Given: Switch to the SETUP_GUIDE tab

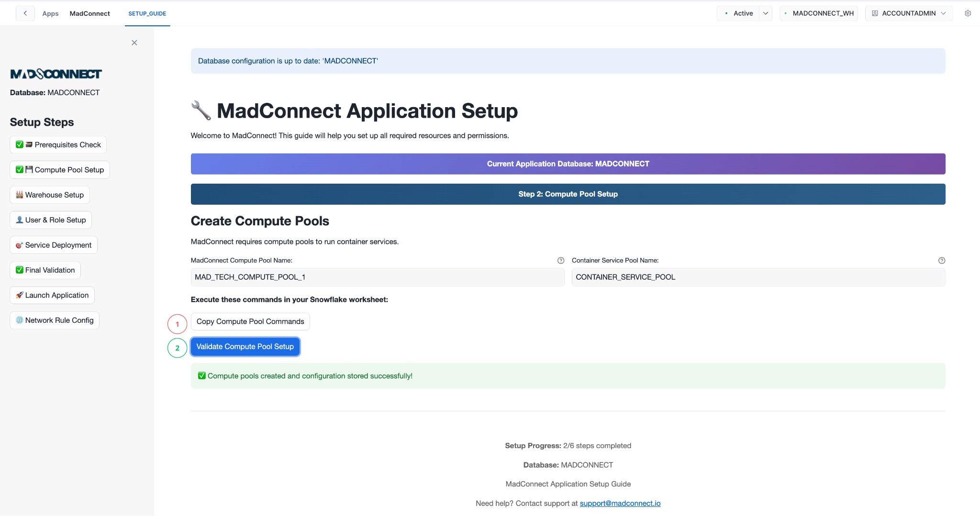Looking at the screenshot, I should 147,13.
